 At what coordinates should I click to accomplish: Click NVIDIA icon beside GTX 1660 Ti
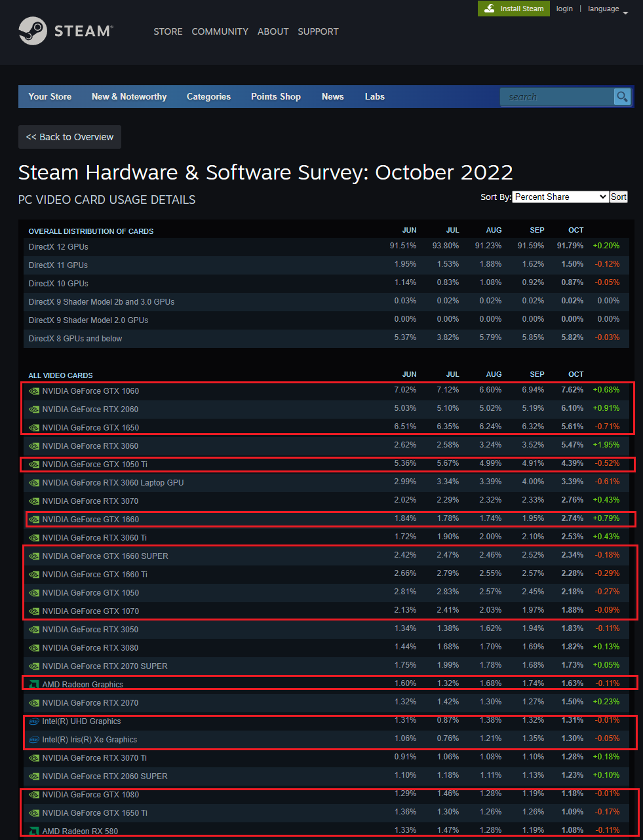tap(34, 575)
